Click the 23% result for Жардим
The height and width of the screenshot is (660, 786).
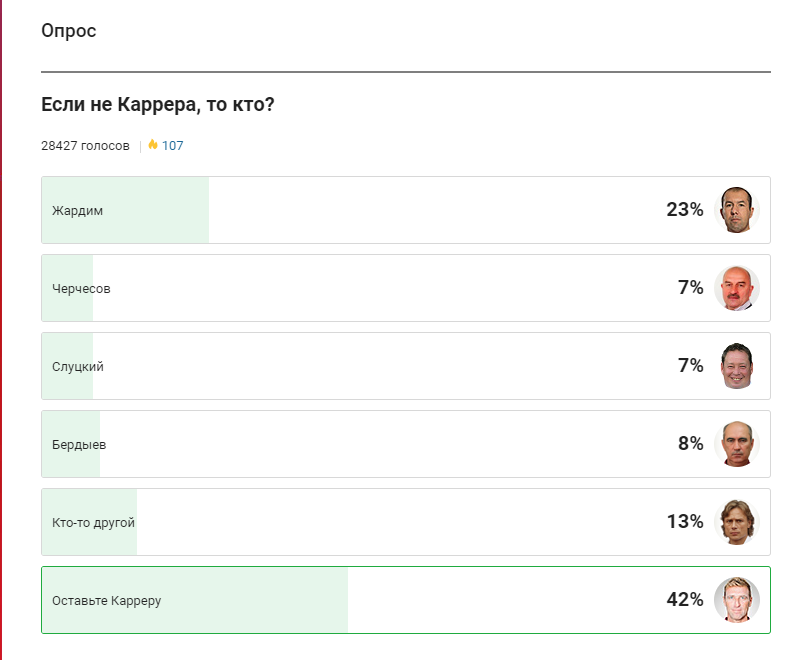(685, 210)
